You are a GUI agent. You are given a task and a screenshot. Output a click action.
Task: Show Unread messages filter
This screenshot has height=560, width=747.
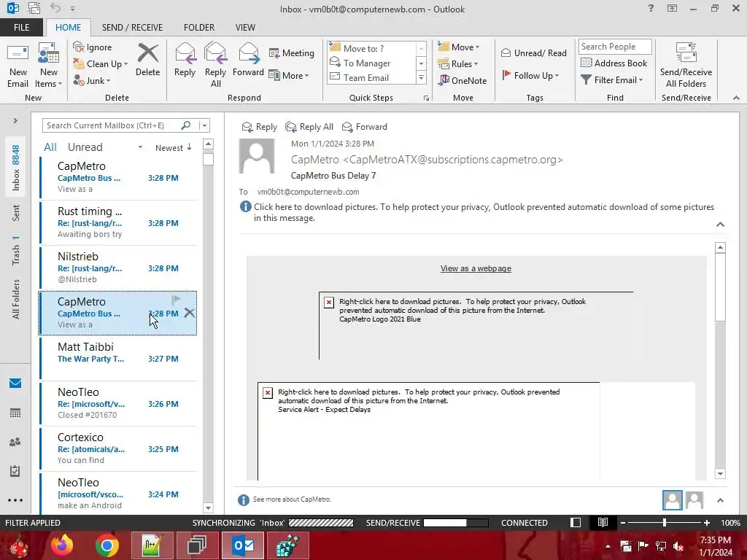coord(85,147)
